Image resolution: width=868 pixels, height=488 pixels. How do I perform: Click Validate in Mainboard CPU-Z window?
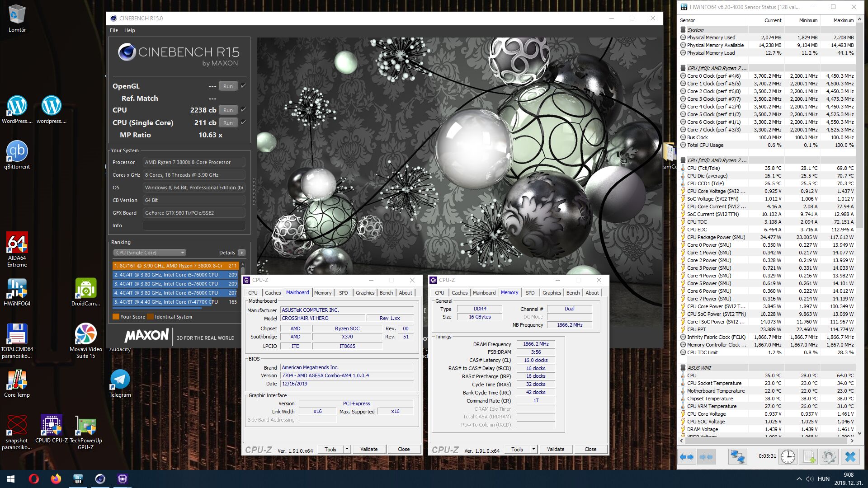[369, 449]
